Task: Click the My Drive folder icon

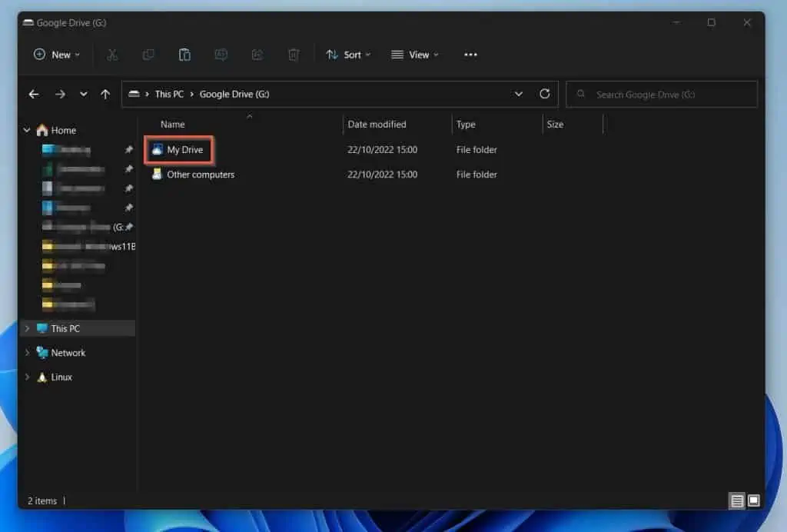Action: 157,149
